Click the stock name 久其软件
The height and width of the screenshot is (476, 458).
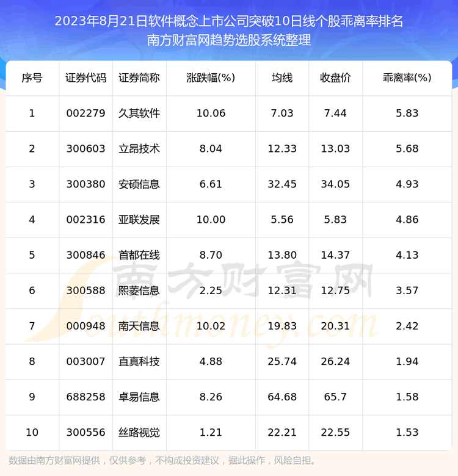click(x=139, y=114)
